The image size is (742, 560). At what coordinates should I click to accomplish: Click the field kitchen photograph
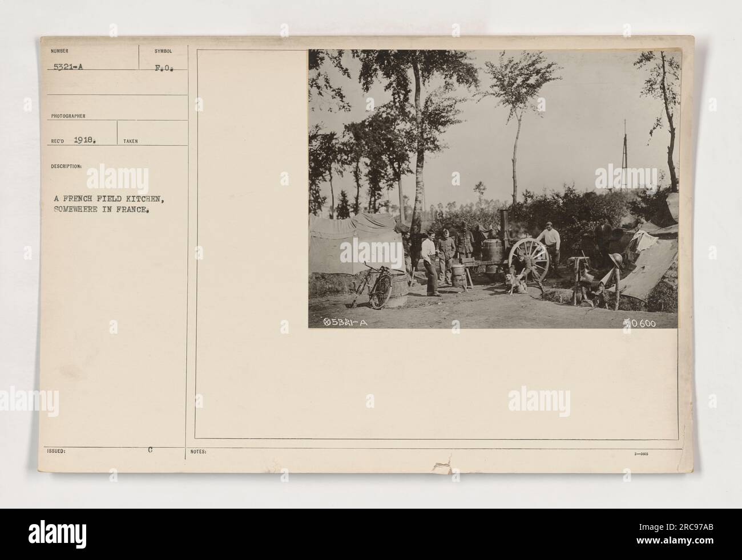click(494, 189)
